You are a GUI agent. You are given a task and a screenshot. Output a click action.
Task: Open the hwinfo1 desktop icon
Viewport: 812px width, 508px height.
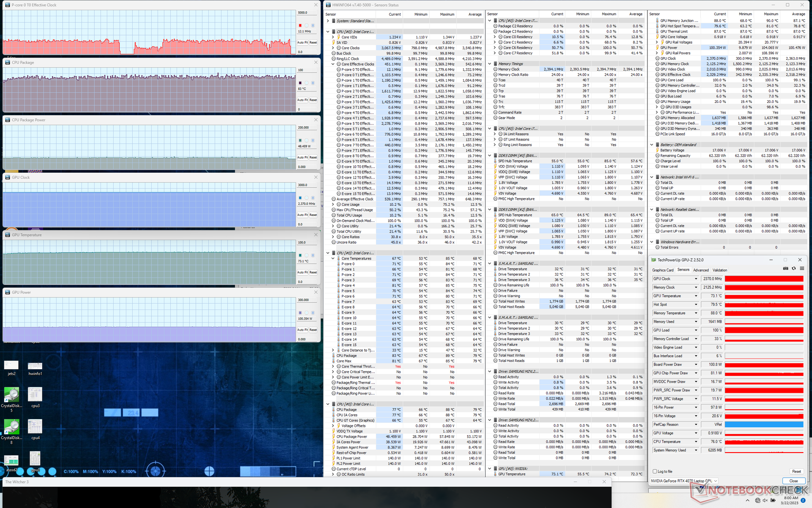[x=35, y=366]
